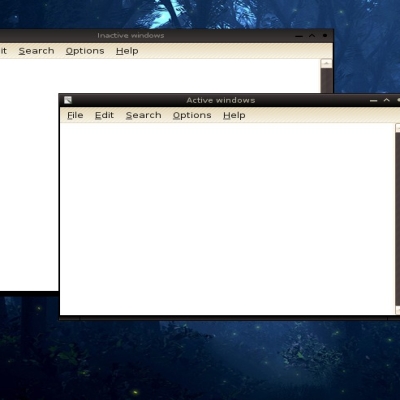
Task: Click scroll-up arrow in Inactive windows scrollbar
Action: click(x=326, y=63)
